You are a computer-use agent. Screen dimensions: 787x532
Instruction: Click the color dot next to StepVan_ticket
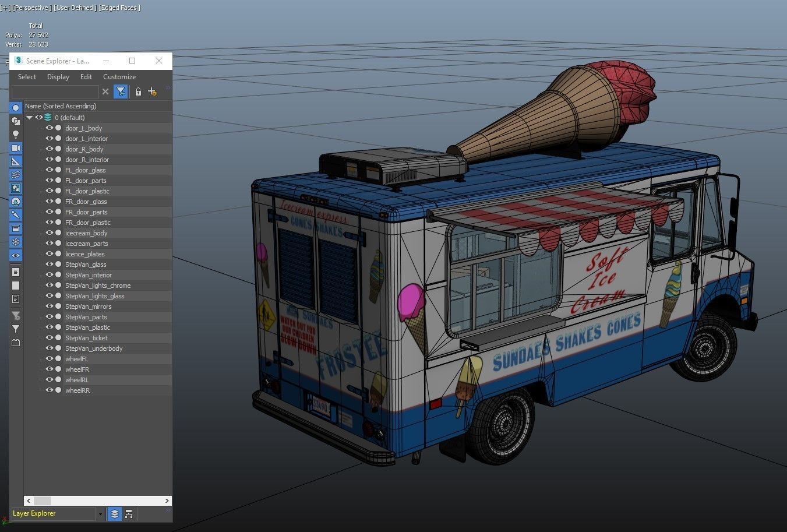pos(58,338)
